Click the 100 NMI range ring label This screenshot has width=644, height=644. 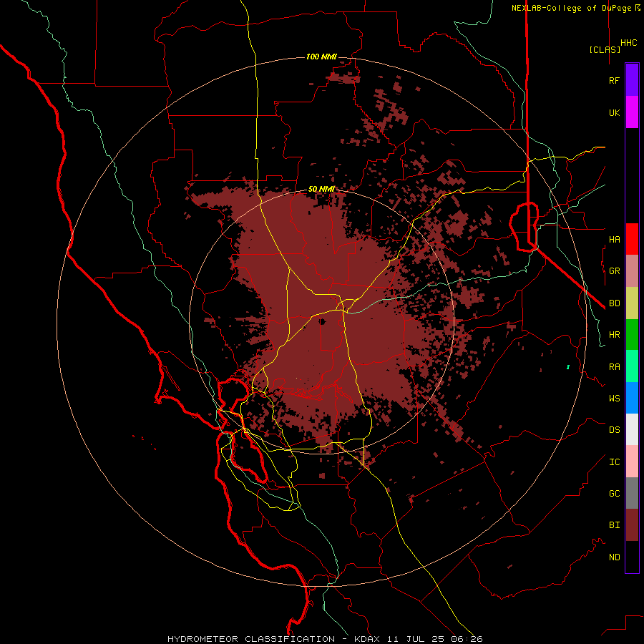coord(321,57)
